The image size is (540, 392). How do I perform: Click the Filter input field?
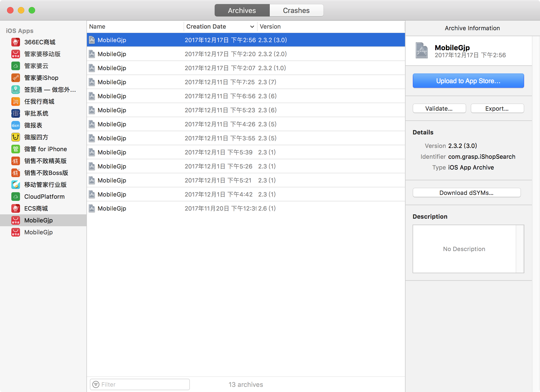[140, 384]
